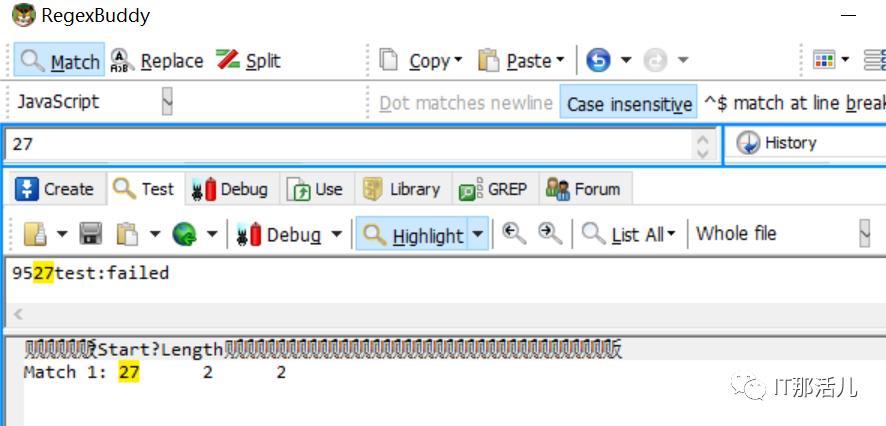Step up the regex field scroll arrow

coord(703,139)
